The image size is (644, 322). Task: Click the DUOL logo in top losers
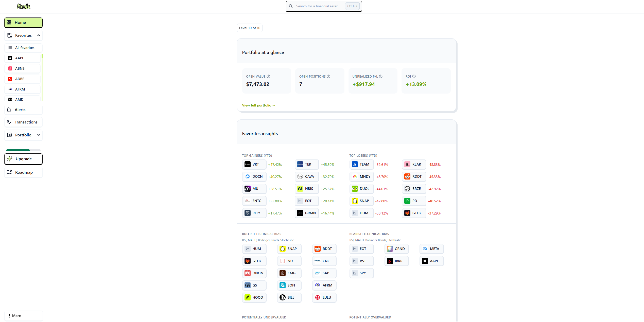coord(355,189)
